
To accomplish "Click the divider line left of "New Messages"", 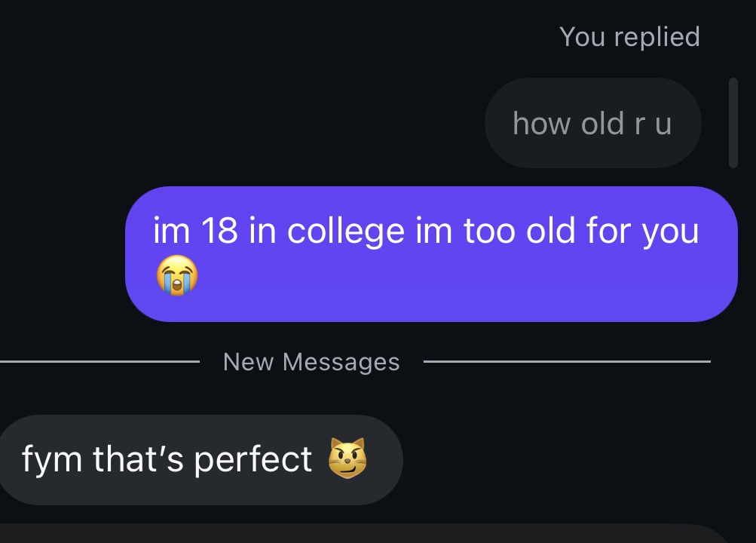I will [99, 362].
